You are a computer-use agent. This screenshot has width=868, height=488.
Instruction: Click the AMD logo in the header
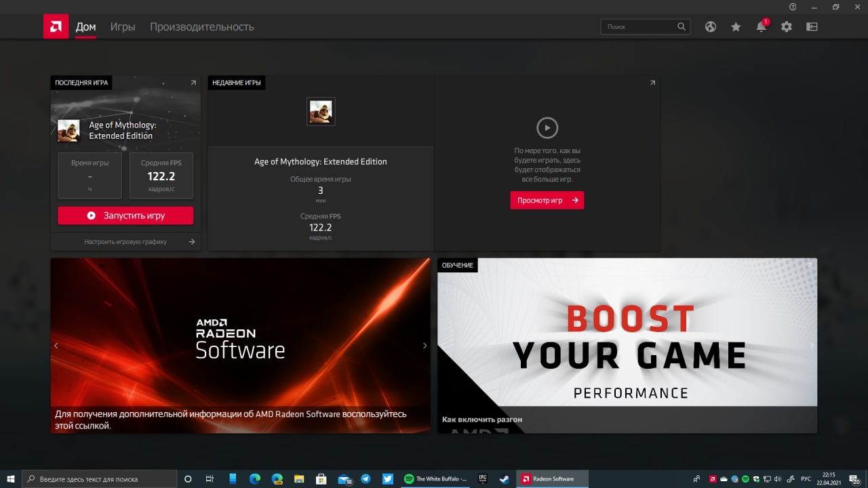coord(56,26)
